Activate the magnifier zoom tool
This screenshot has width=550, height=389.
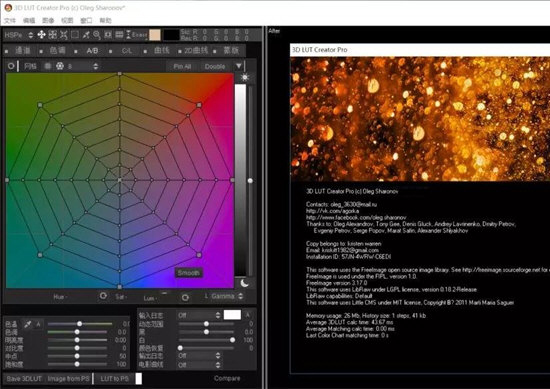pyautogui.click(x=97, y=34)
